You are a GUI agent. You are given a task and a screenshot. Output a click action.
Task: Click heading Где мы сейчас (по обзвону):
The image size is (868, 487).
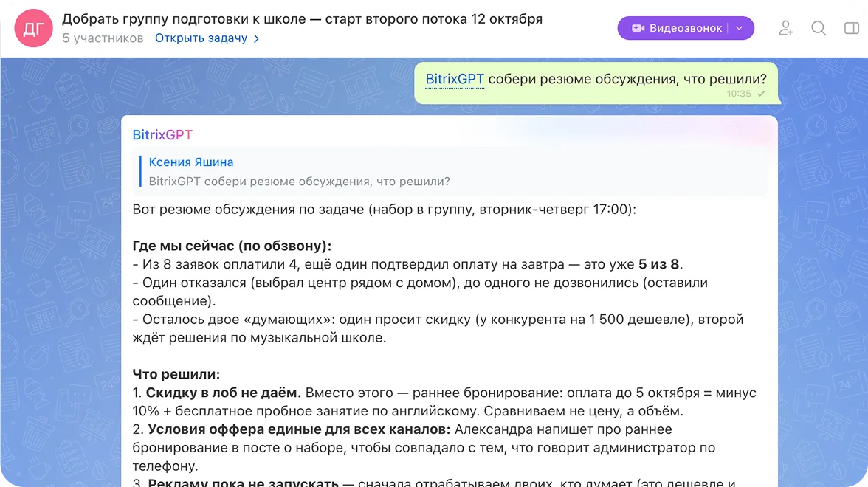click(232, 246)
